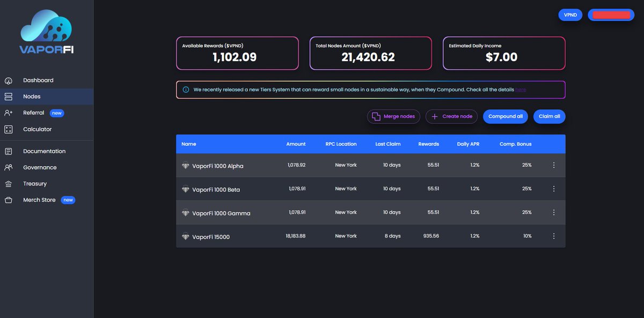The height and width of the screenshot is (318, 644).
Task: Click the RPC Location column header
Action: (341, 144)
